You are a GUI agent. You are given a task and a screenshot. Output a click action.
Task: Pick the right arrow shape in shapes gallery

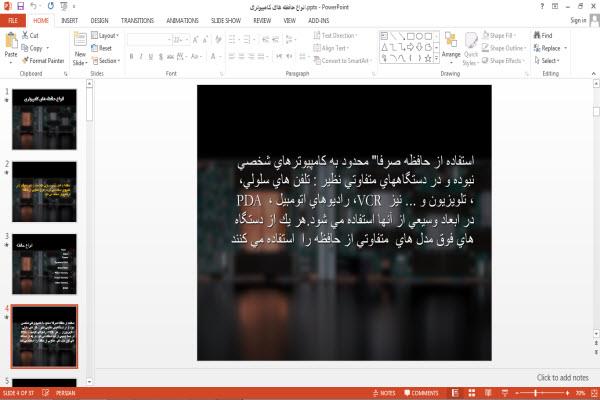pyautogui.click(x=411, y=47)
